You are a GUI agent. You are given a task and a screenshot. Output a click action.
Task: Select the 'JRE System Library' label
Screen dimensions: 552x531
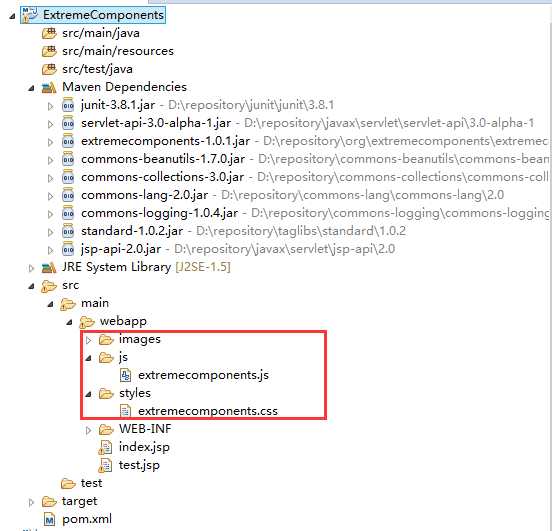117,267
